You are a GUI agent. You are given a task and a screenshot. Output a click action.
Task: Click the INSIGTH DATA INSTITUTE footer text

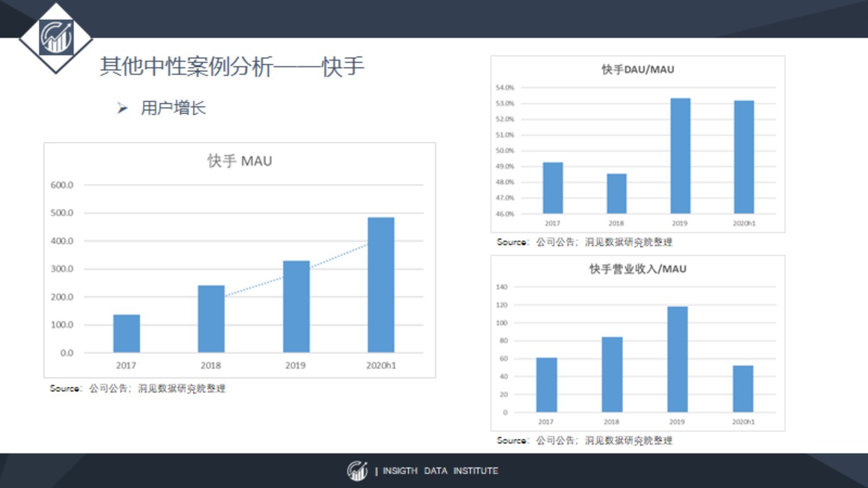click(440, 471)
